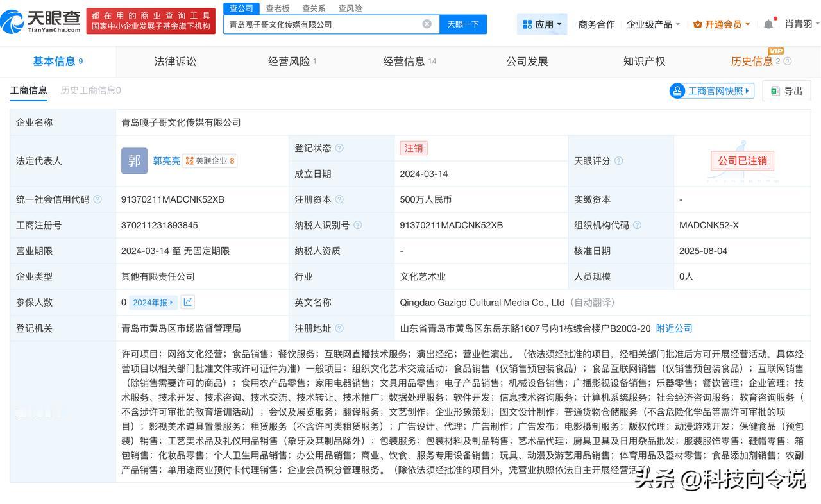821x504 pixels.
Task: Switch search mode to 查关系
Action: click(x=314, y=8)
